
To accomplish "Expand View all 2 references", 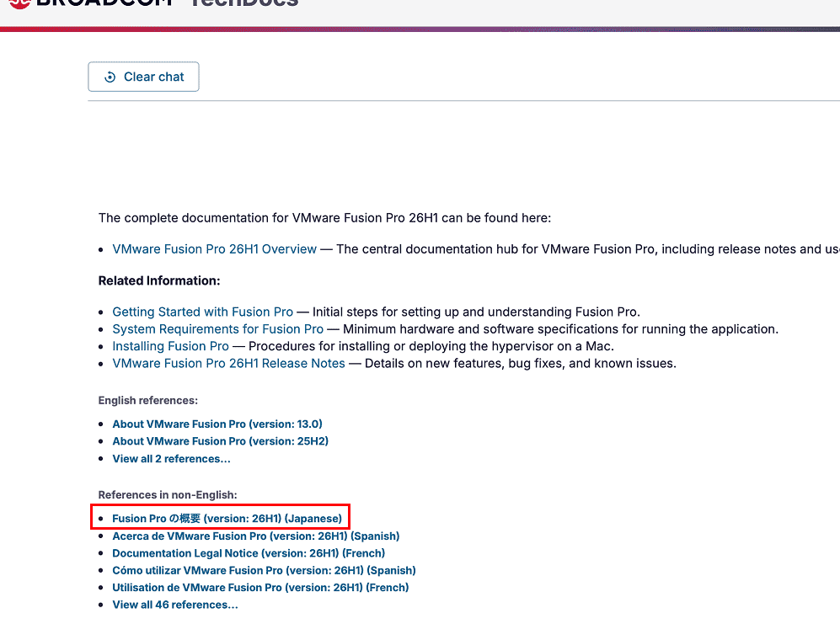I will pyautogui.click(x=171, y=459).
